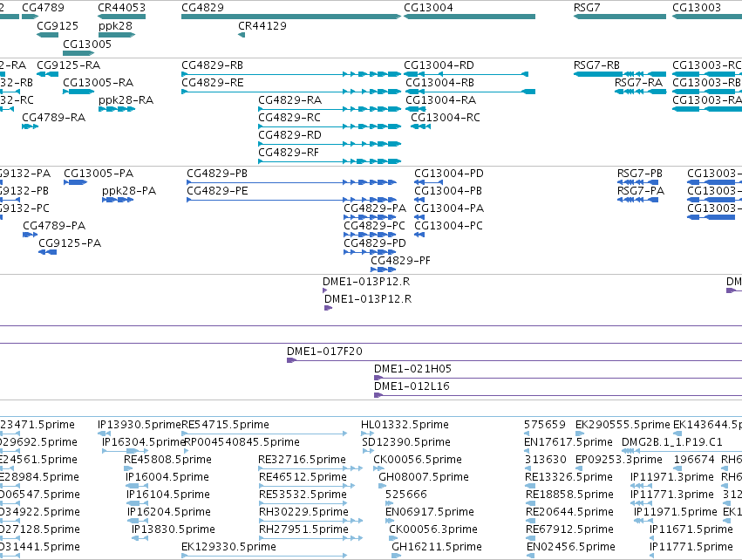742x560 pixels.
Task: Click the ppk28 gene label
Action: coord(115,26)
